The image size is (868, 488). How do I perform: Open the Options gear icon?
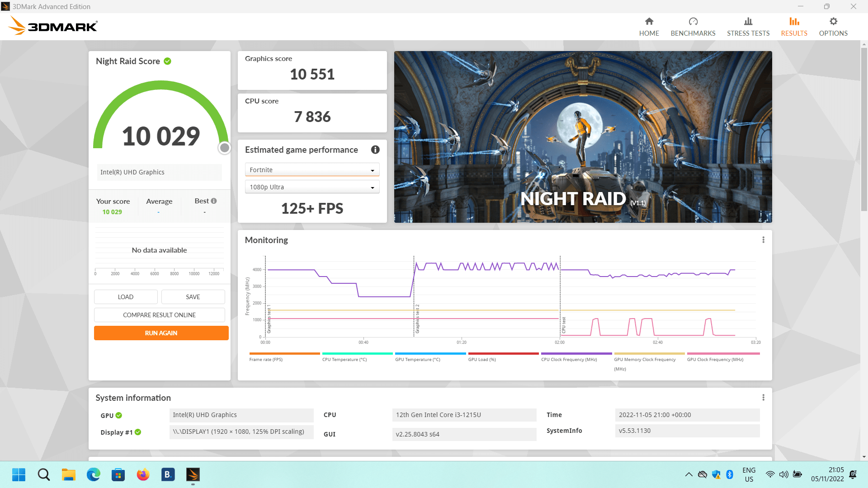coord(833,22)
